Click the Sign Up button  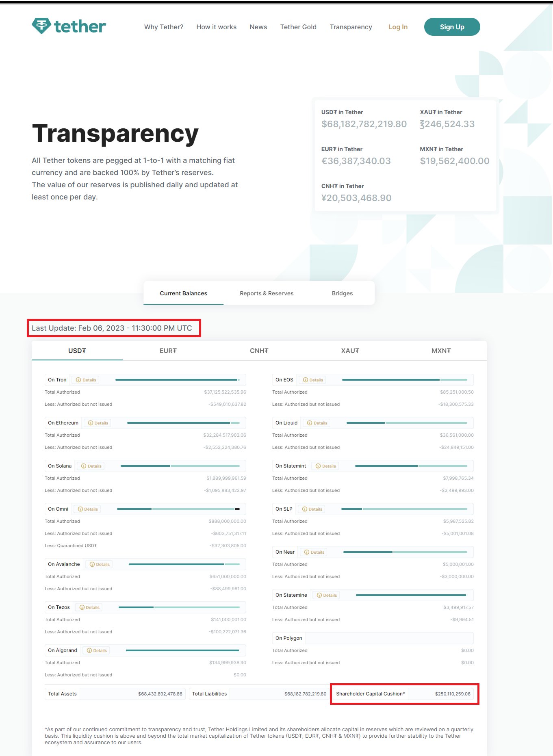452,27
